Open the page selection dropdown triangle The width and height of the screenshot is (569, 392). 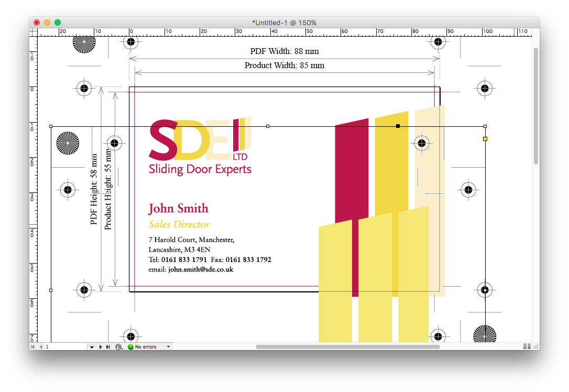[x=92, y=346]
